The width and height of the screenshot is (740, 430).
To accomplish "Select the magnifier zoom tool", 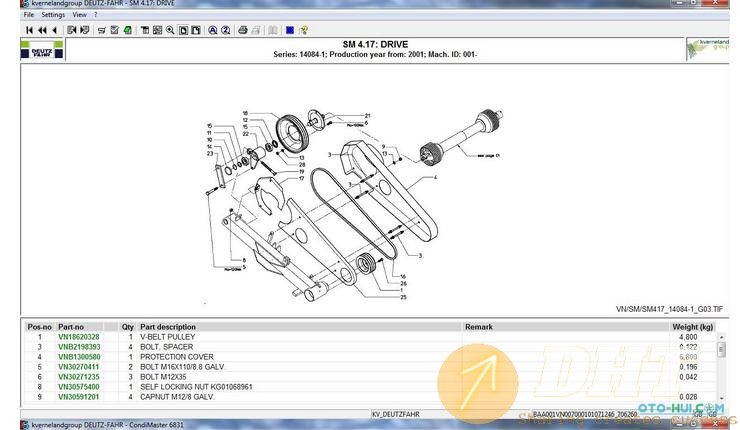I will (170, 30).
